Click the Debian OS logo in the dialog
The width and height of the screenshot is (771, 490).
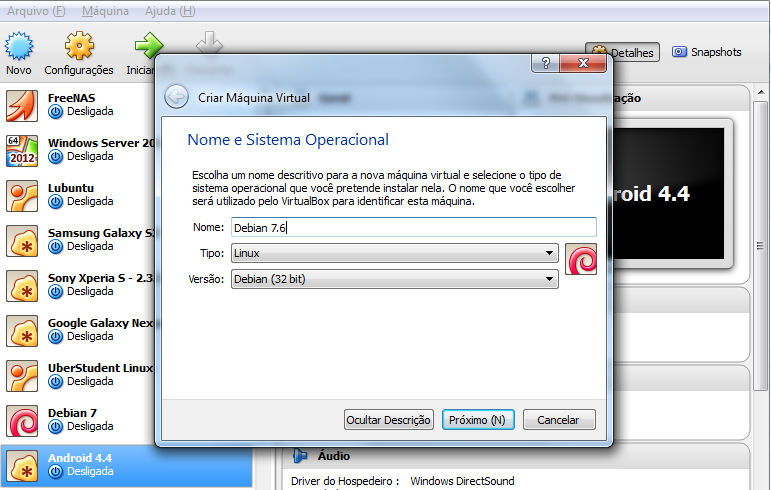pos(581,259)
